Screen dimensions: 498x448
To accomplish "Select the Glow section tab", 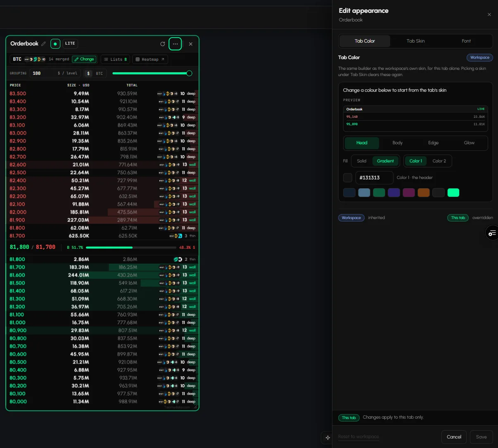I will pyautogui.click(x=469, y=143).
